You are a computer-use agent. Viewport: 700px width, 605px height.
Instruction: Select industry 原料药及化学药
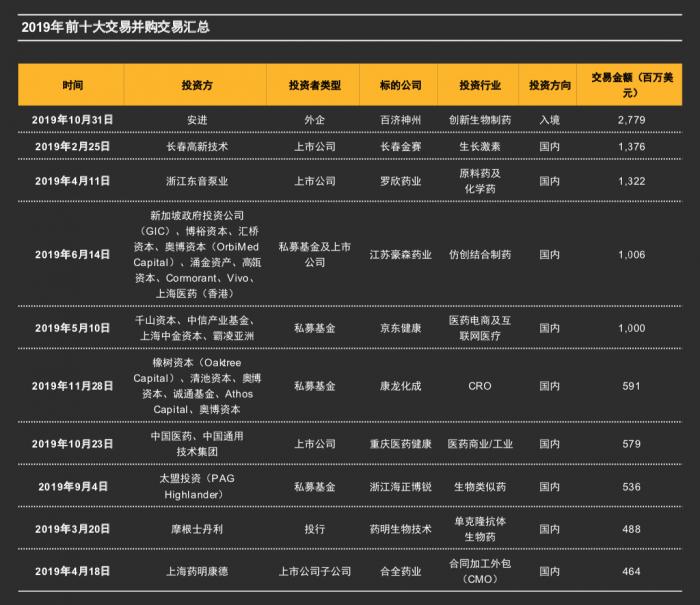(x=480, y=181)
